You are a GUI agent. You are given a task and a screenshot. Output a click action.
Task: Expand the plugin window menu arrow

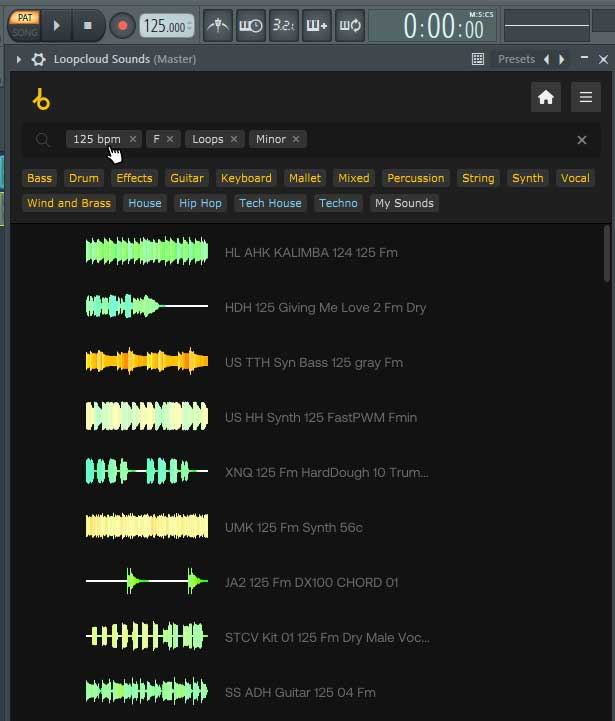19,59
